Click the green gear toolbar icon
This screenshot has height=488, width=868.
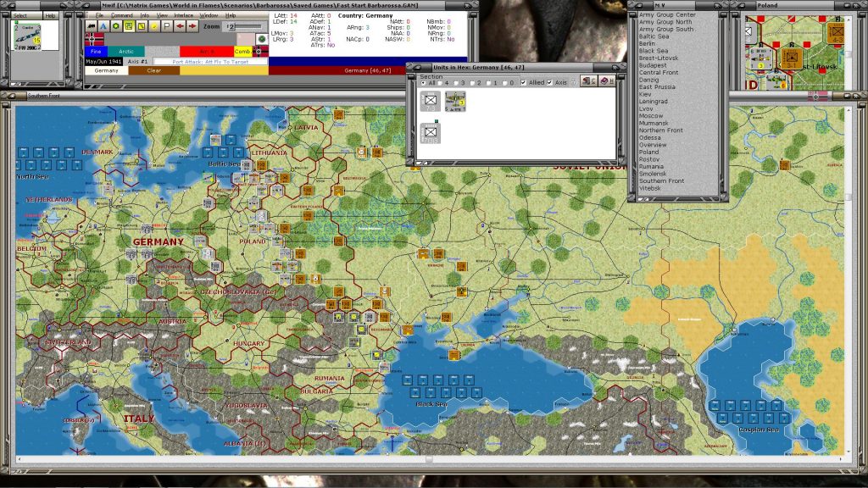pyautogui.click(x=116, y=26)
